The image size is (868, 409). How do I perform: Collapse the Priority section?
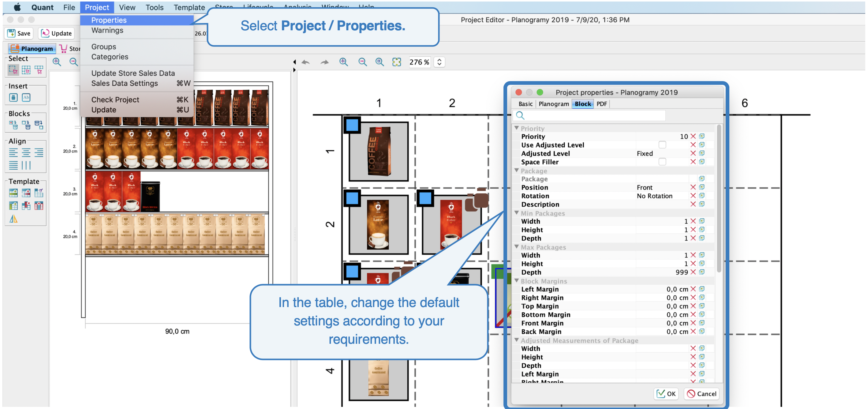coord(517,128)
